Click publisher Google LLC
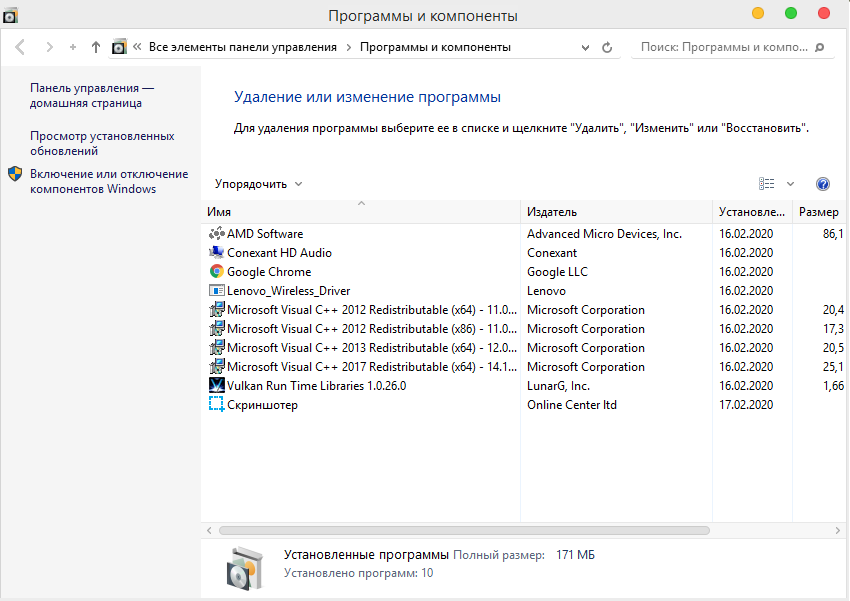 click(557, 272)
